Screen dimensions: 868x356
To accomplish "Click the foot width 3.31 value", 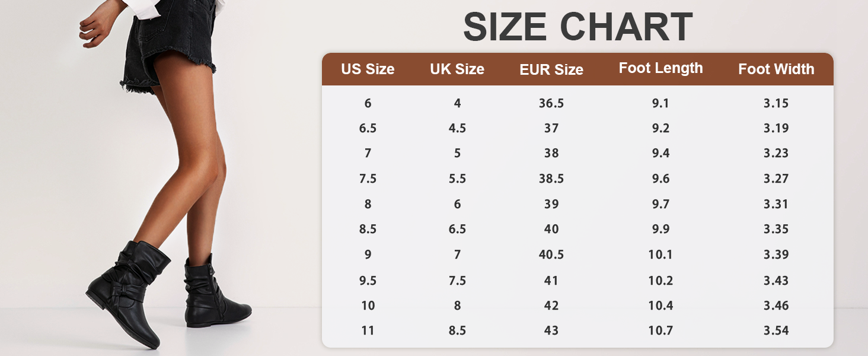I will point(776,204).
